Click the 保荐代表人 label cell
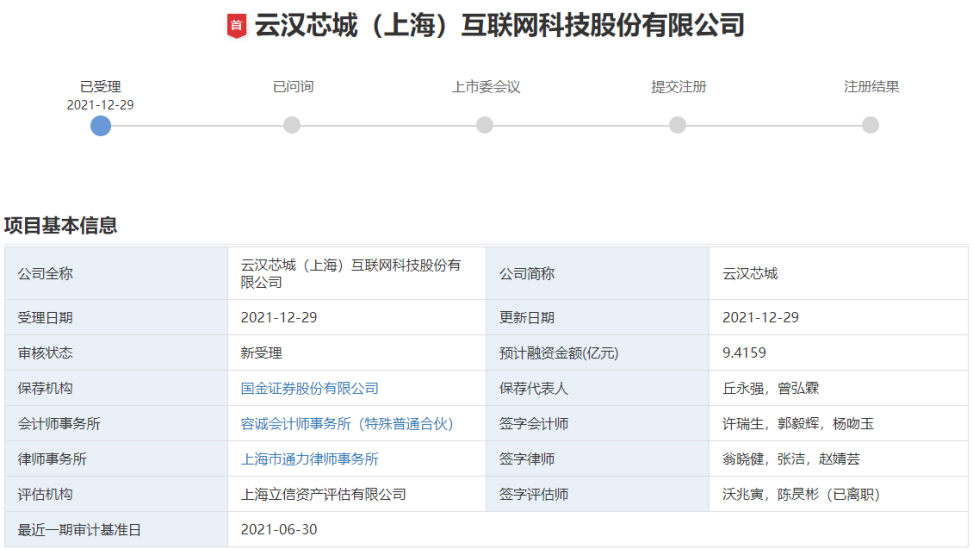This screenshot has width=973, height=549. (x=598, y=388)
